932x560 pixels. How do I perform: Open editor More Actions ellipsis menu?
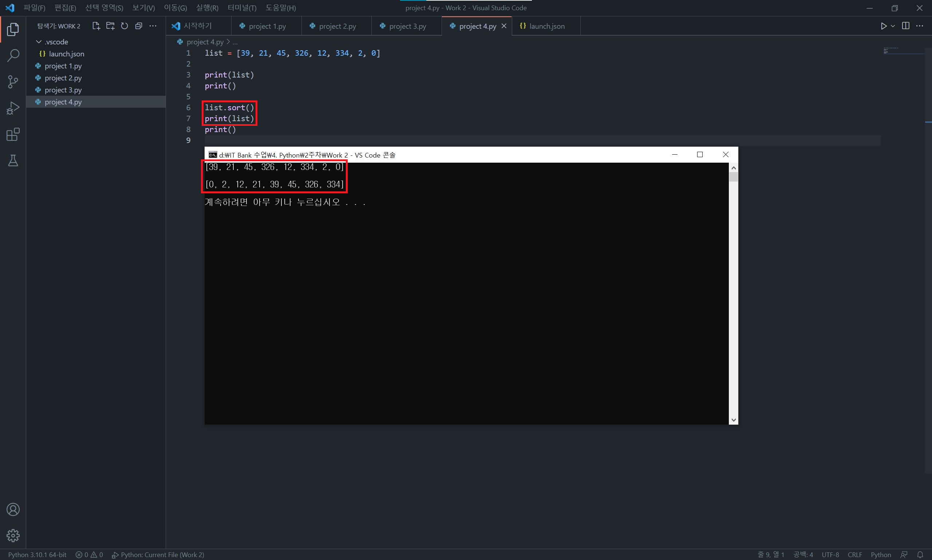[920, 26]
